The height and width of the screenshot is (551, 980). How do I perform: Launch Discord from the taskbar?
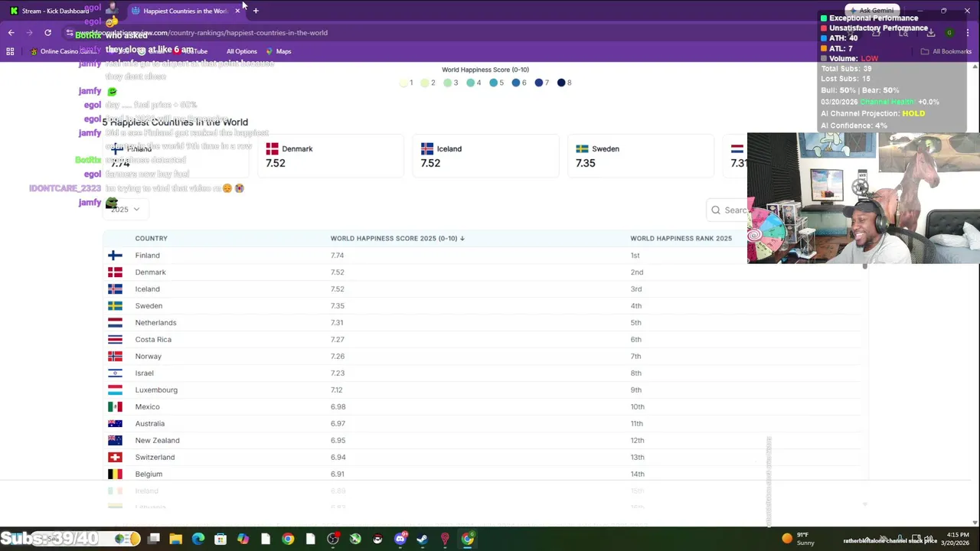tap(400, 539)
